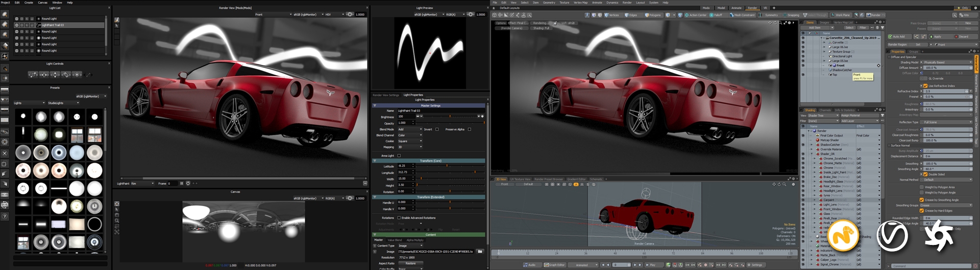Collapse the Transform (Core) section
980x270 pixels.
[x=375, y=161]
